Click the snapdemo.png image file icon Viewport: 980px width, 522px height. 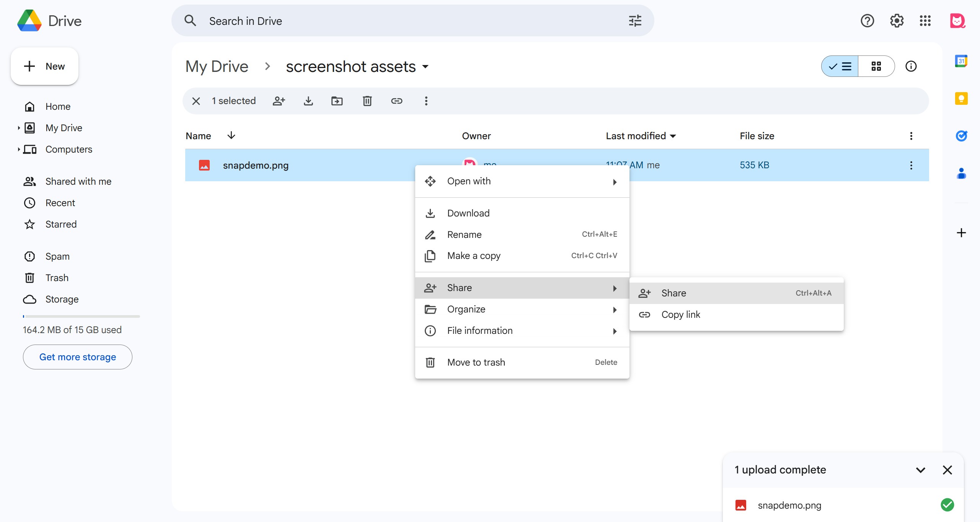(204, 165)
